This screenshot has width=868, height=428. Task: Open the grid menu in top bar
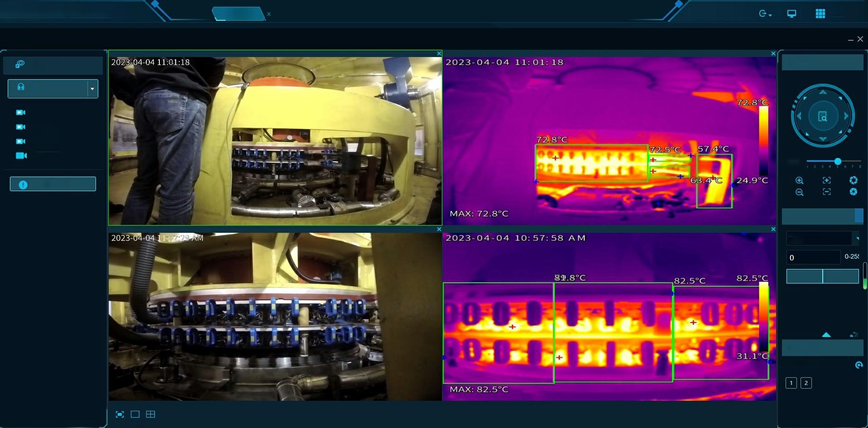coord(820,14)
